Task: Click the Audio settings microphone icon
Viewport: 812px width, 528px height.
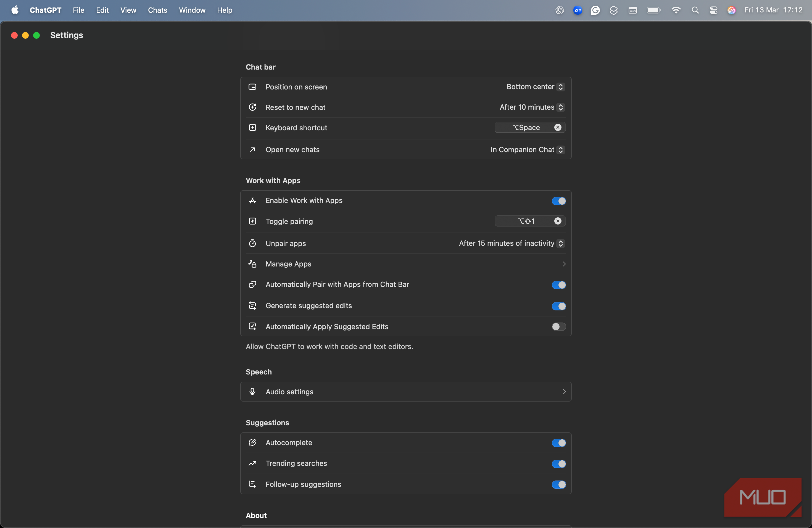Action: pos(252,392)
